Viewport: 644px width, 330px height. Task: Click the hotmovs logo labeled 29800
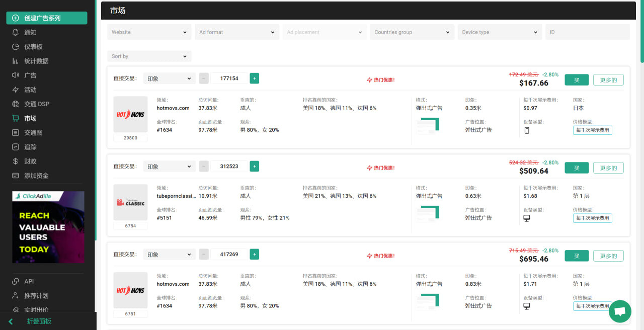[x=130, y=115]
